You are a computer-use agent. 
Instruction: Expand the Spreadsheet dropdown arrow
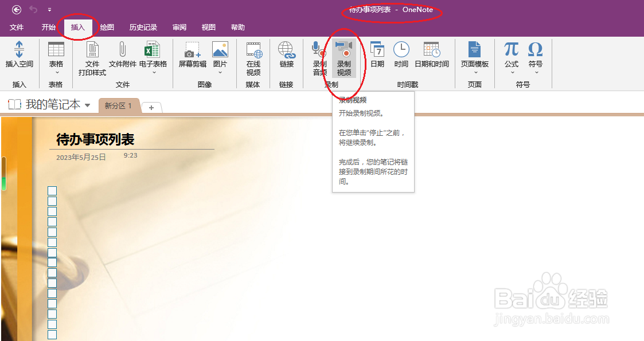(154, 73)
